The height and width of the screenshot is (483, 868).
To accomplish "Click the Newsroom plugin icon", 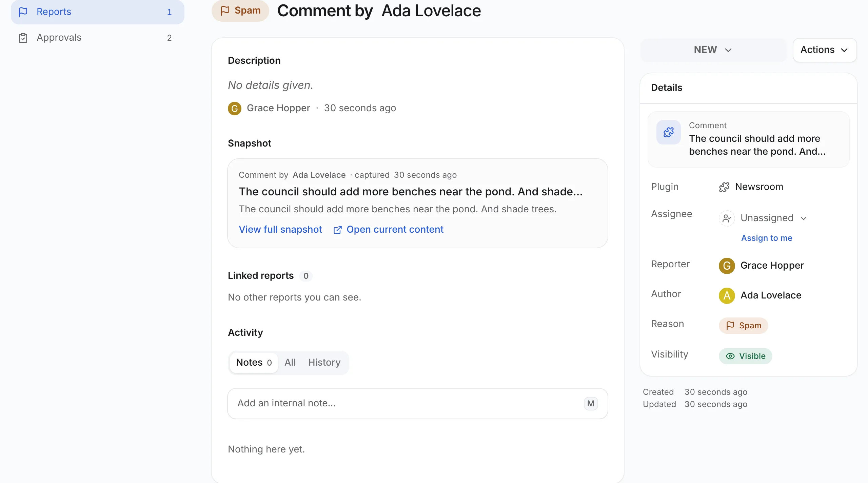I will tap(724, 187).
